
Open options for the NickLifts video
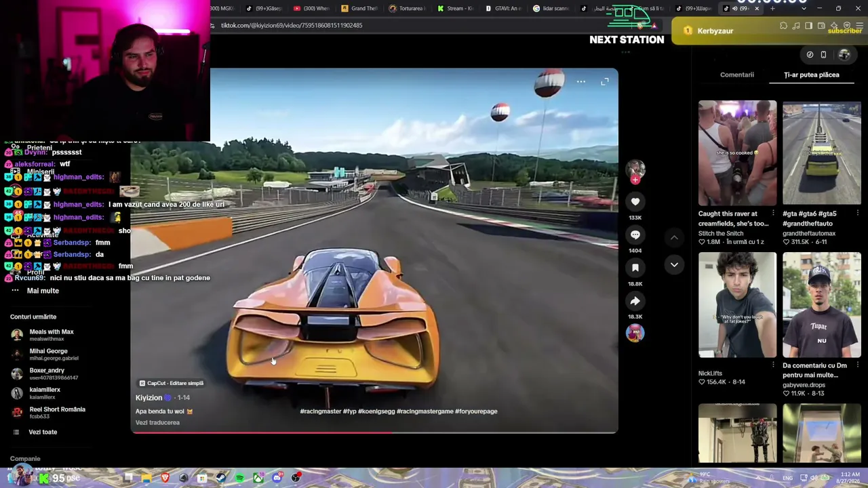(773, 365)
